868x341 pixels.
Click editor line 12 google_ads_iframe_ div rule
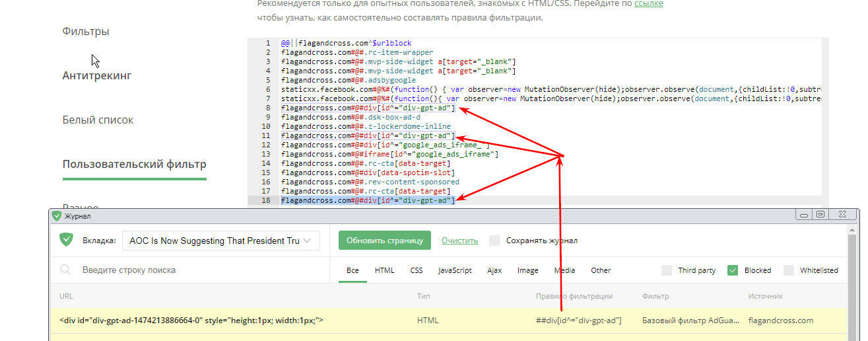pyautogui.click(x=385, y=145)
